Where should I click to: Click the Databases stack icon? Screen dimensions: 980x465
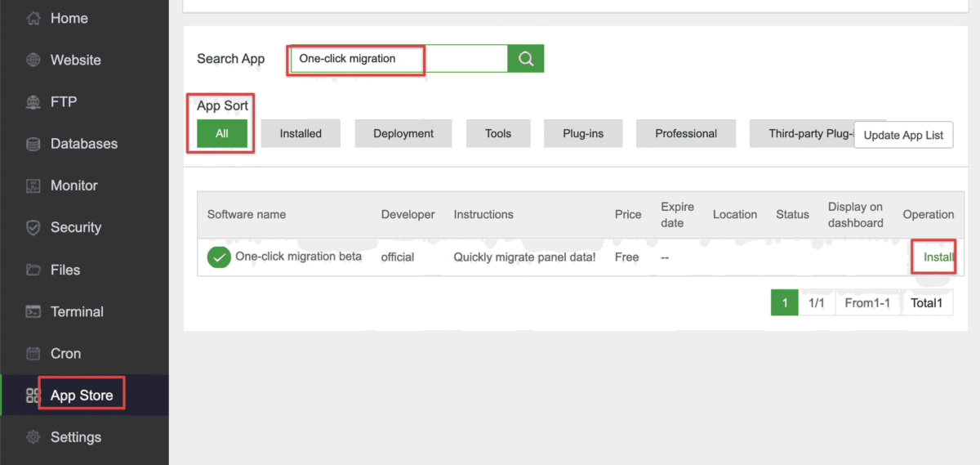click(33, 144)
